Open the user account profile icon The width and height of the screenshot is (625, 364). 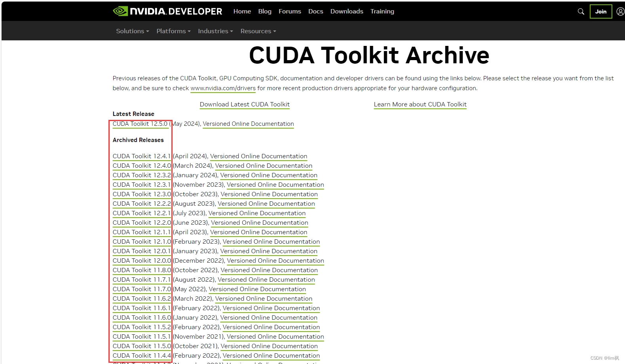click(x=620, y=11)
